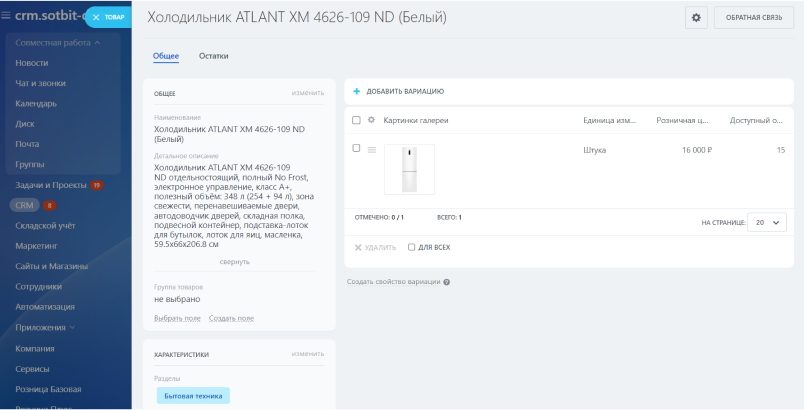The image size is (804, 410).
Task: Click the plus icon to add variation
Action: pyautogui.click(x=357, y=91)
